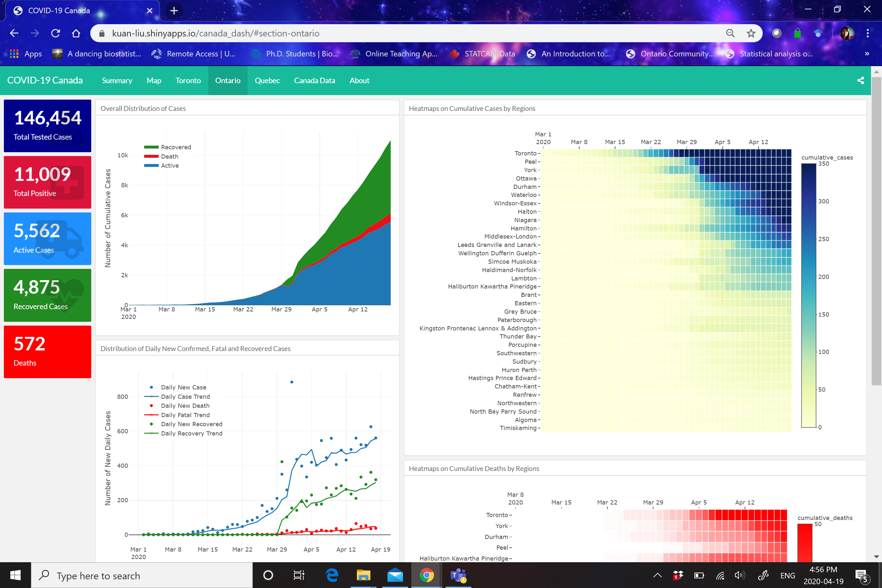Hide Daily Case Trend legend line
The image size is (882, 588).
[185, 397]
